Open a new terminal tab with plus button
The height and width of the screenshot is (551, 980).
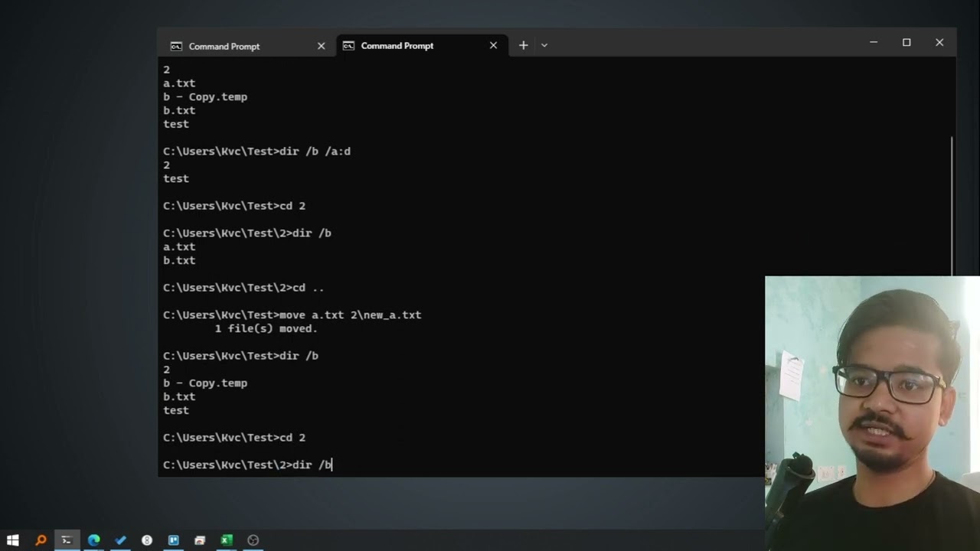pyautogui.click(x=523, y=45)
